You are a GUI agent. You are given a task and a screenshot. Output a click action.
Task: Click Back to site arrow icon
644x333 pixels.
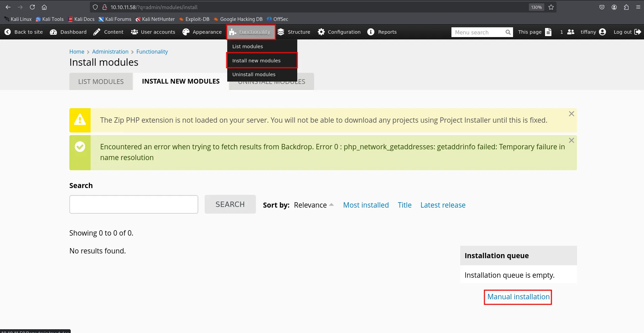coord(8,32)
